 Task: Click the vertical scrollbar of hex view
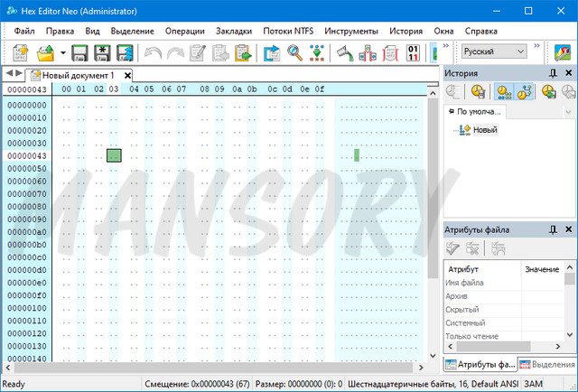[x=433, y=226]
